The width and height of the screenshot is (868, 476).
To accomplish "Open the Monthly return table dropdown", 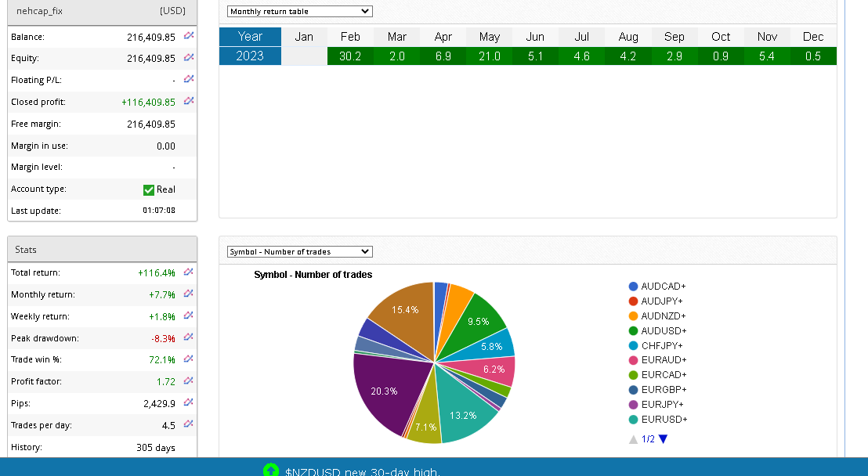I will pyautogui.click(x=300, y=12).
